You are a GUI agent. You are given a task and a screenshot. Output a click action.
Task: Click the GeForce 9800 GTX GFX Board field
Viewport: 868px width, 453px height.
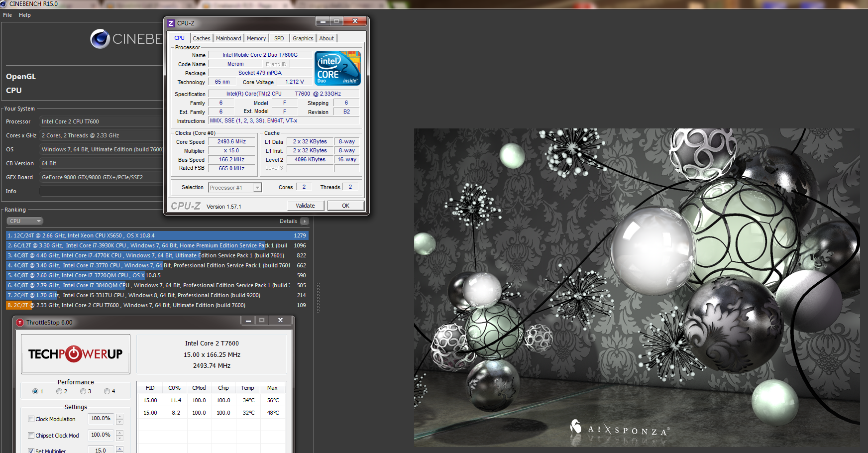[101, 177]
